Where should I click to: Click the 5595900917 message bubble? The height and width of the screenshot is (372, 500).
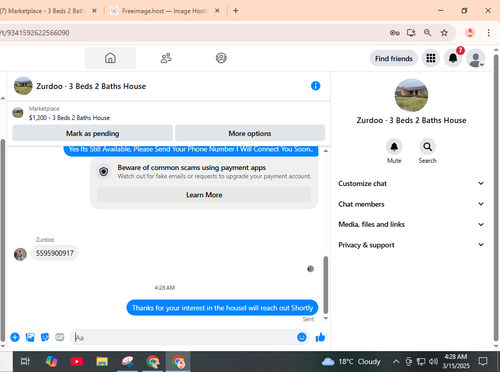[x=55, y=253]
